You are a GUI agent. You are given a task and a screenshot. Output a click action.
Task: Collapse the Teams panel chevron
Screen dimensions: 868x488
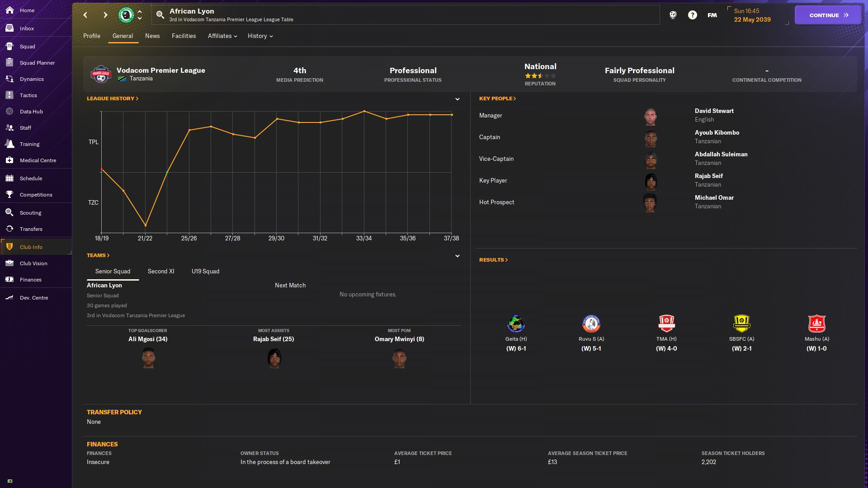pos(457,256)
